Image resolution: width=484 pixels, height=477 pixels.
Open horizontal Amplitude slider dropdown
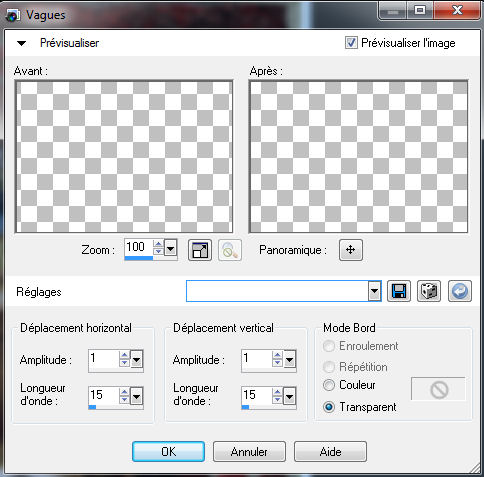[137, 359]
